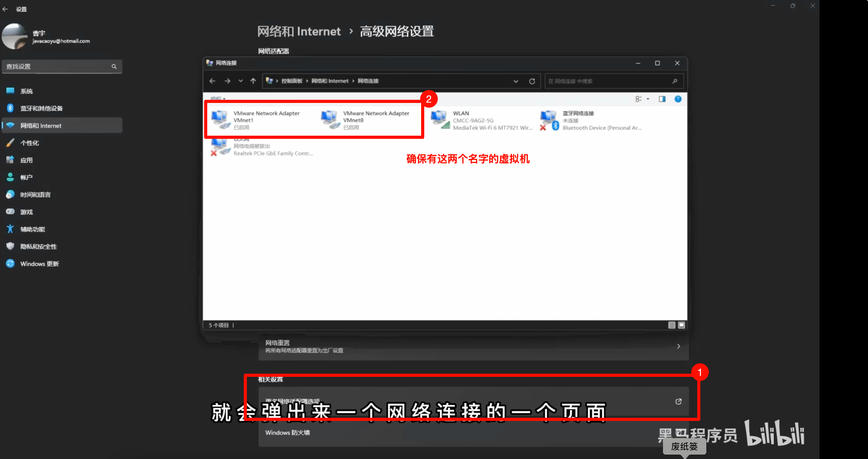Expand the address bar history dropdown
The width and height of the screenshot is (868, 459).
(515, 81)
